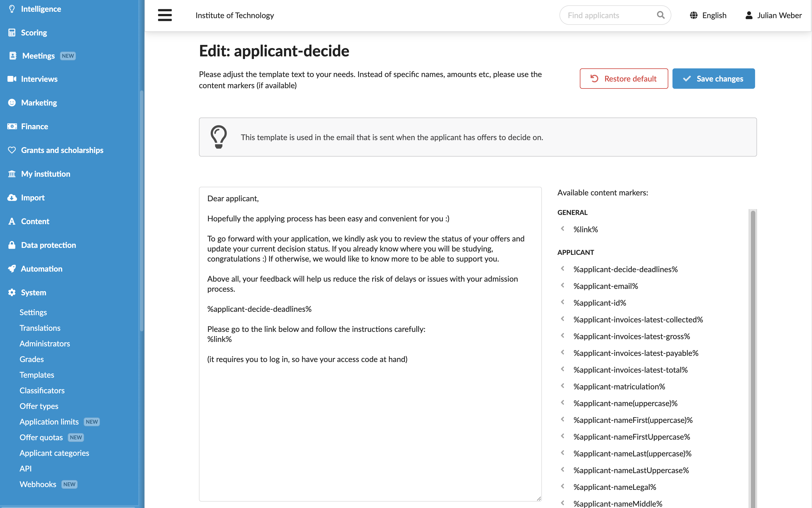This screenshot has width=812, height=508.
Task: Open the Finance section
Action: (35, 126)
